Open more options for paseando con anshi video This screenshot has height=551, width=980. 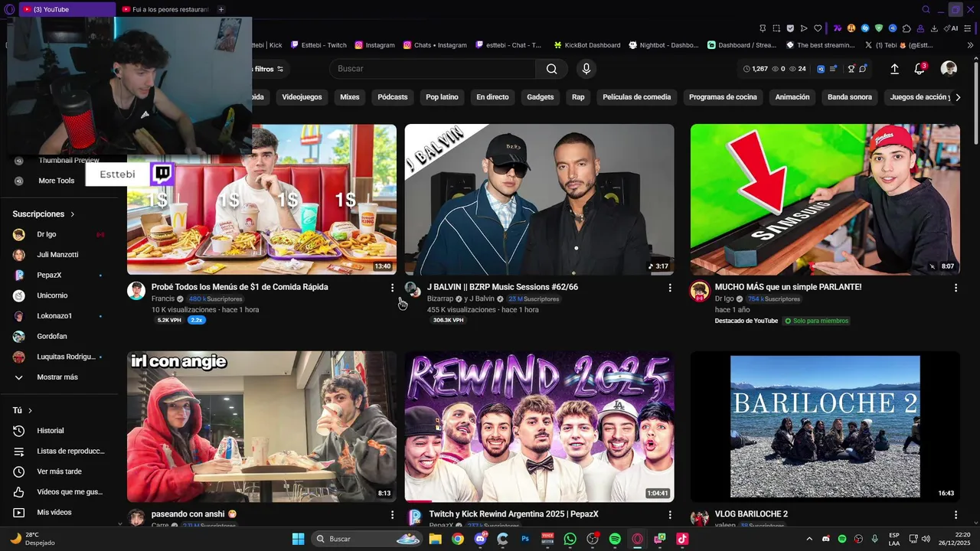pyautogui.click(x=392, y=515)
